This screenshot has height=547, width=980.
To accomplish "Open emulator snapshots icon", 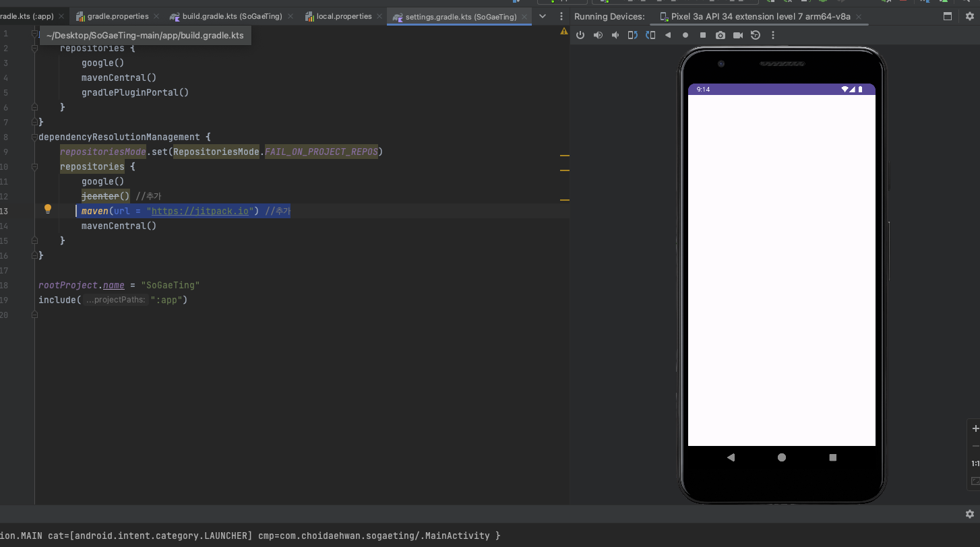I will (756, 35).
